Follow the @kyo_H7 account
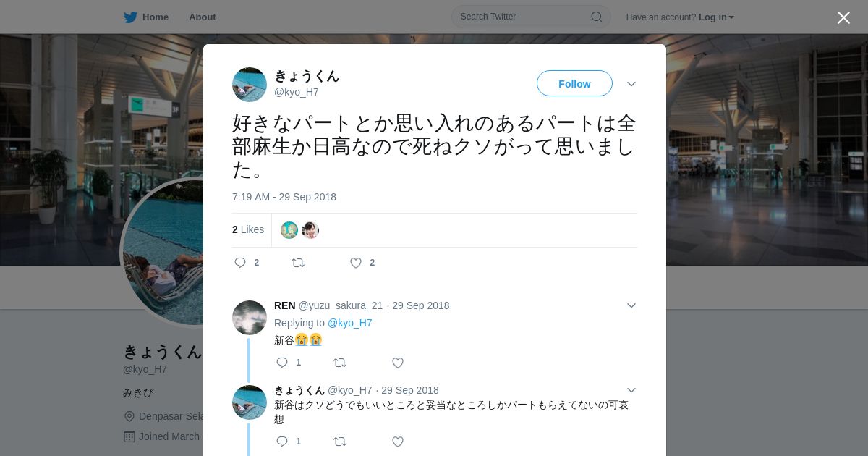Image resolution: width=868 pixels, height=456 pixels. [x=574, y=83]
